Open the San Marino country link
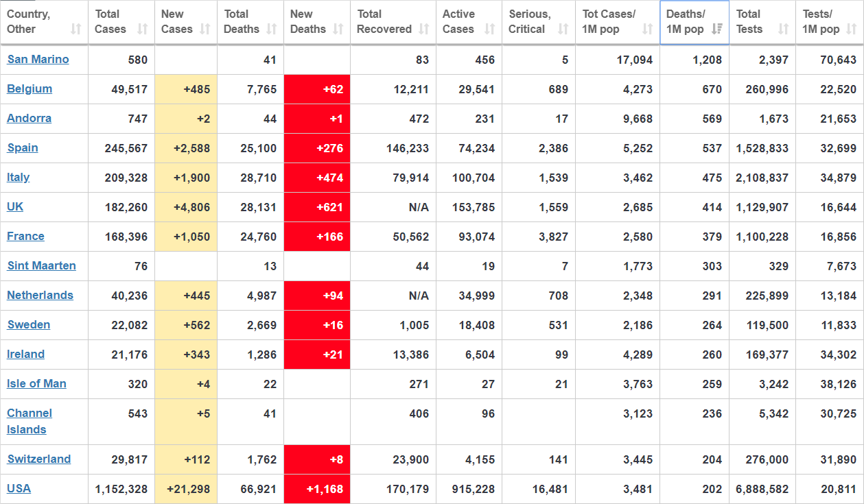 pyautogui.click(x=38, y=59)
